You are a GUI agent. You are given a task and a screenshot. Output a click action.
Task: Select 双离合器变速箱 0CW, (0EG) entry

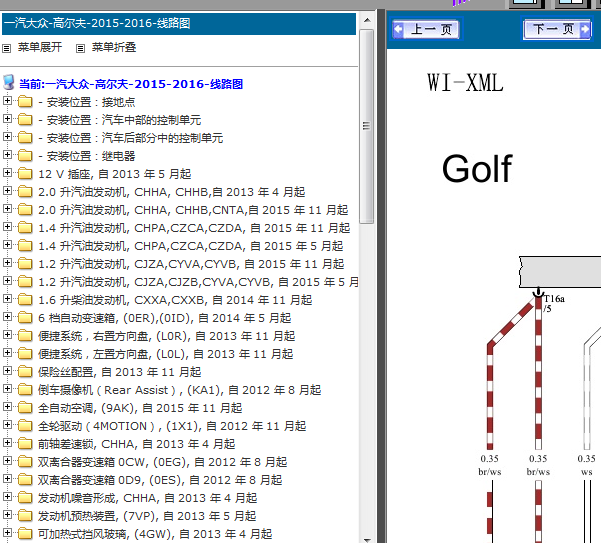[x=163, y=462]
